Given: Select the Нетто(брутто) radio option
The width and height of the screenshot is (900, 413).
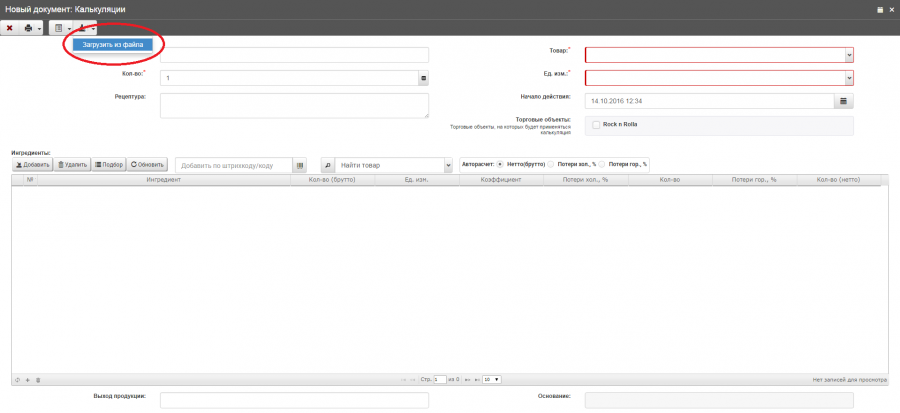Looking at the screenshot, I should [500, 164].
